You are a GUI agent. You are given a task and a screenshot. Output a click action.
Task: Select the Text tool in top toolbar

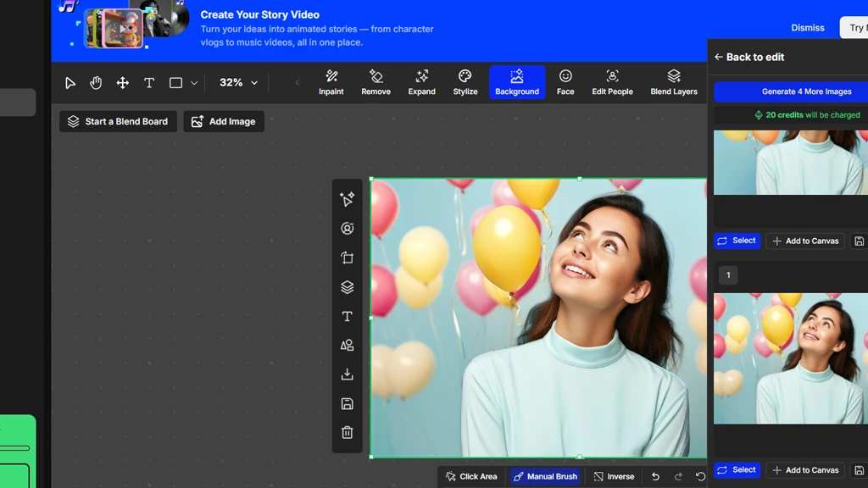[x=149, y=83]
